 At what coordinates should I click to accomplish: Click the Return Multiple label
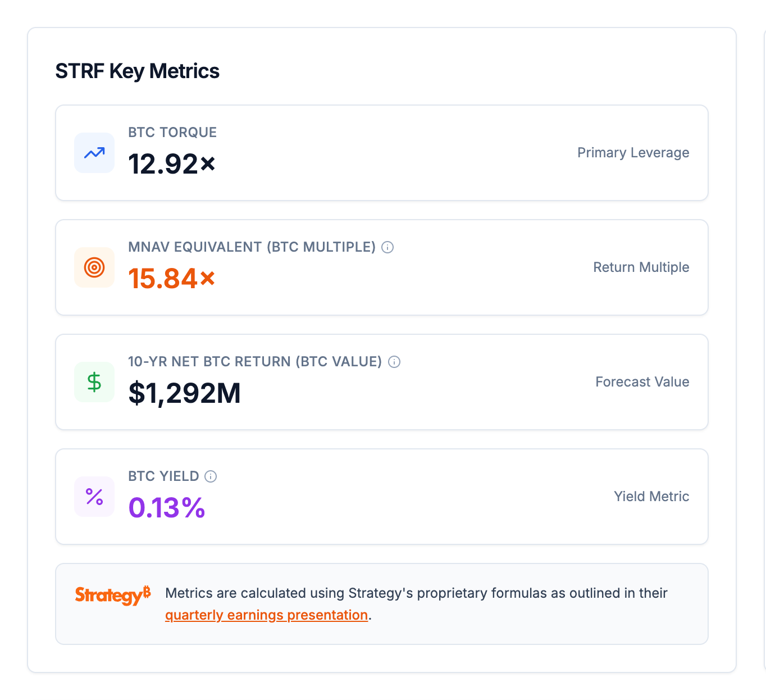pyautogui.click(x=641, y=267)
